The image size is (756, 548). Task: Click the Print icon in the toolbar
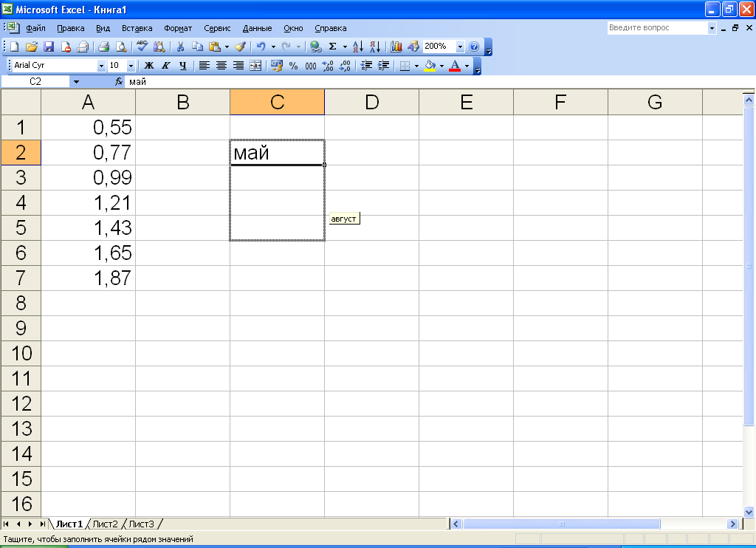pos(103,47)
